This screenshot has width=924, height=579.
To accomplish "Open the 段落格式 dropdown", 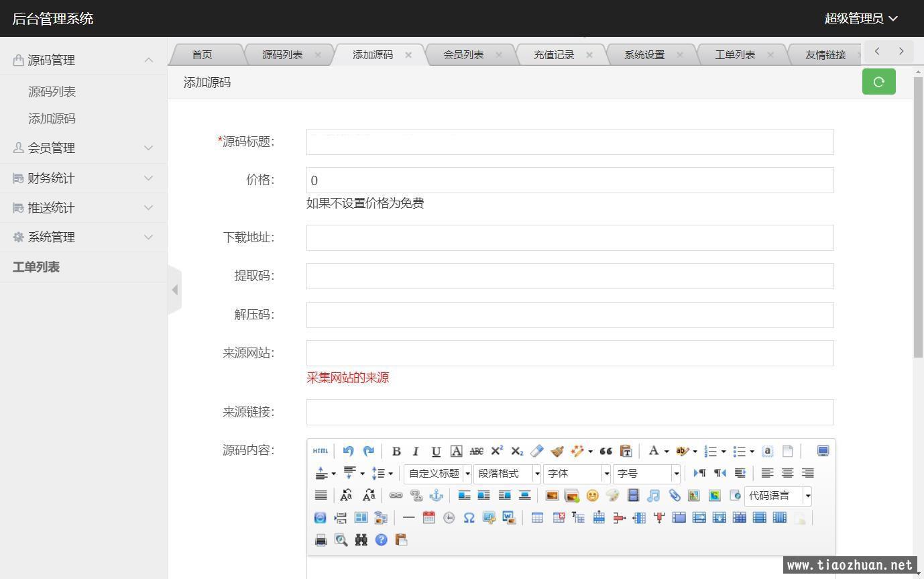I will coord(508,474).
